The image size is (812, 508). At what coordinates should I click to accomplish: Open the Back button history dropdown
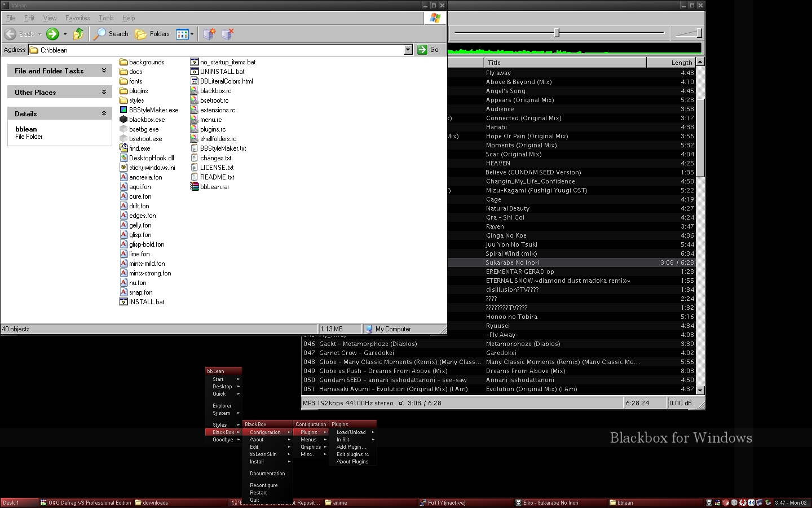pyautogui.click(x=39, y=34)
